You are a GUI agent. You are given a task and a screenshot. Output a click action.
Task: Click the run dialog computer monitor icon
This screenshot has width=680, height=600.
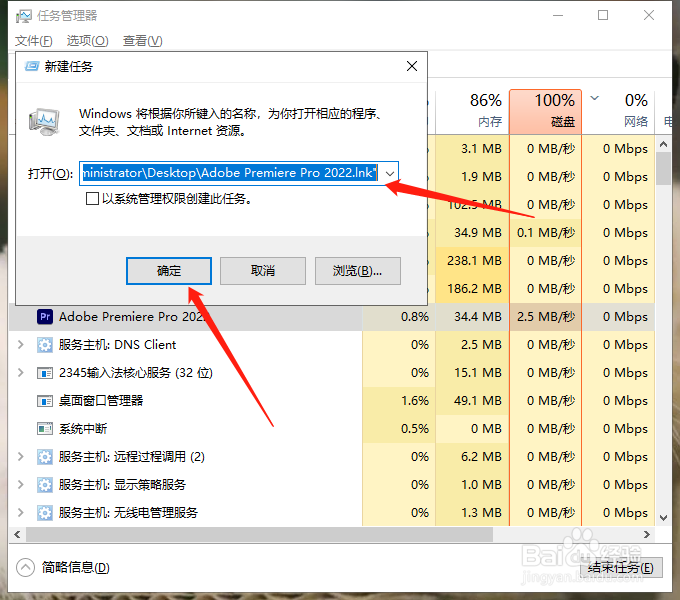tap(44, 122)
